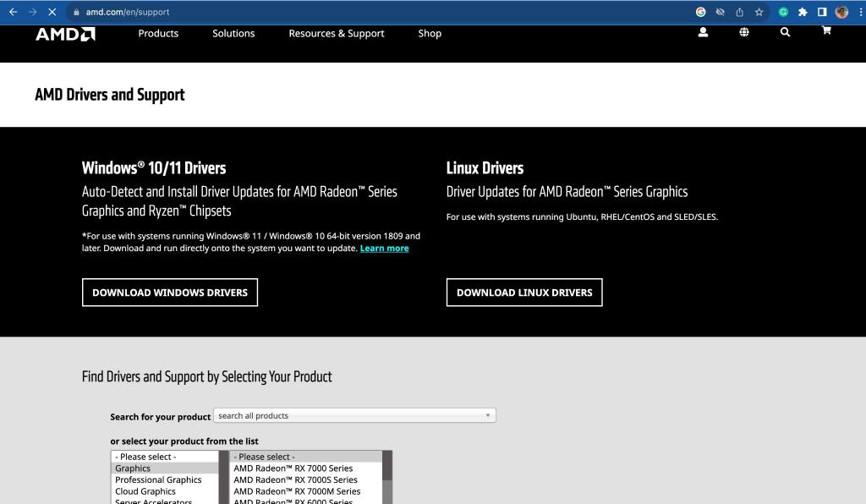Open the account sign-in icon

(x=703, y=31)
